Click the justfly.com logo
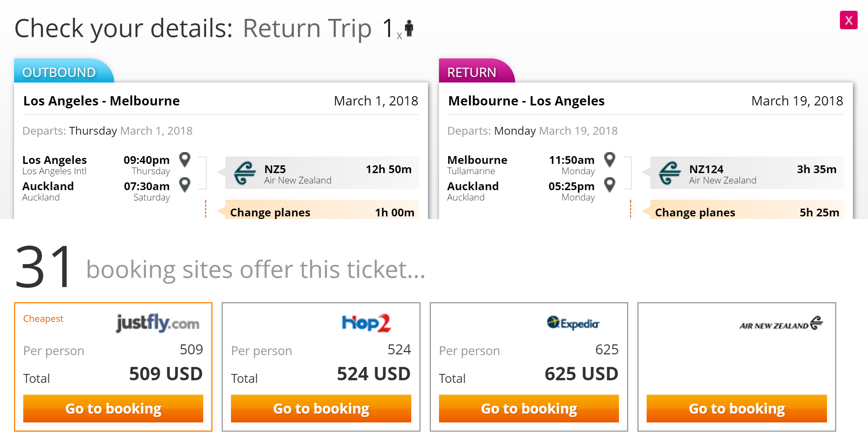Screen dimensions: 868x435 point(158,323)
